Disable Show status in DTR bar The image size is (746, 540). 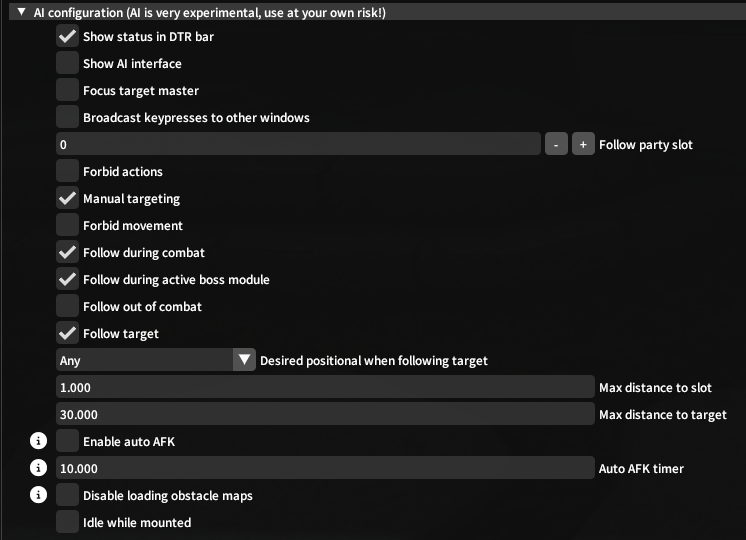coord(67,37)
